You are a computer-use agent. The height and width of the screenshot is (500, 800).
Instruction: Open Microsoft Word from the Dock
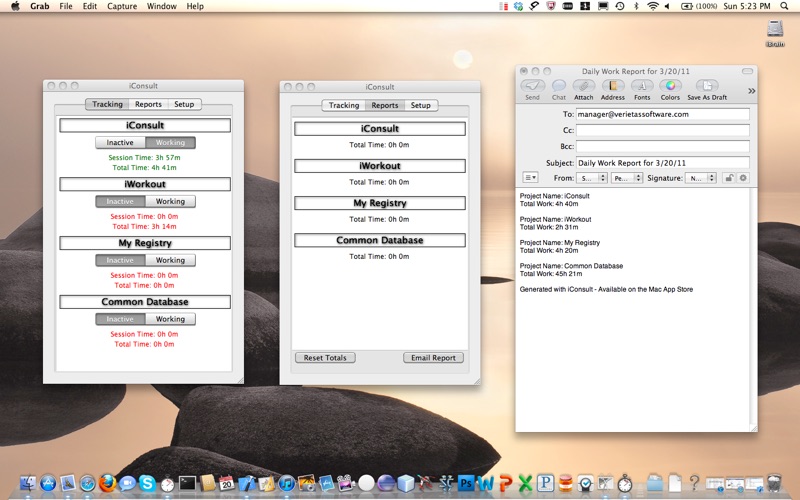[x=486, y=483]
